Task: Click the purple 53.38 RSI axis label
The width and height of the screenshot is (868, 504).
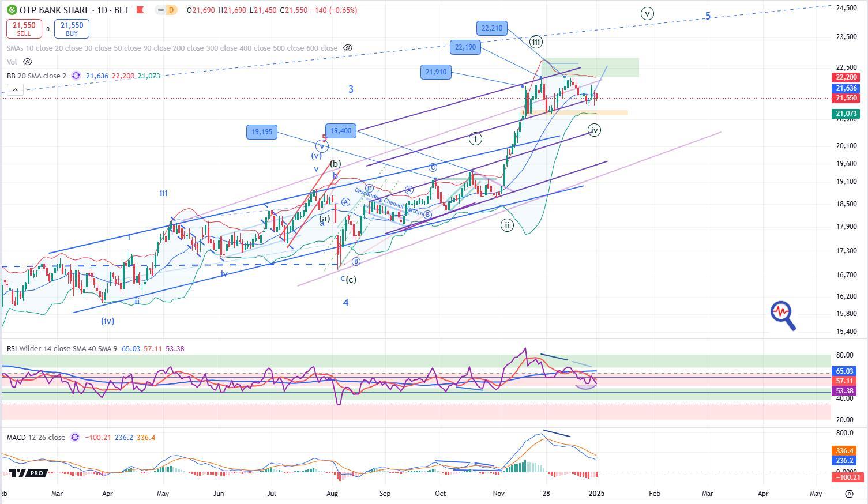Action: tap(844, 390)
